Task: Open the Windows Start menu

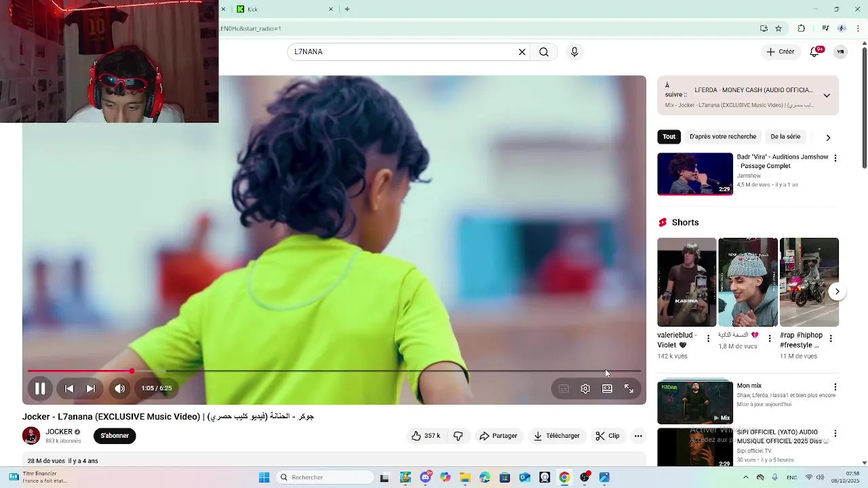Action: [264, 477]
